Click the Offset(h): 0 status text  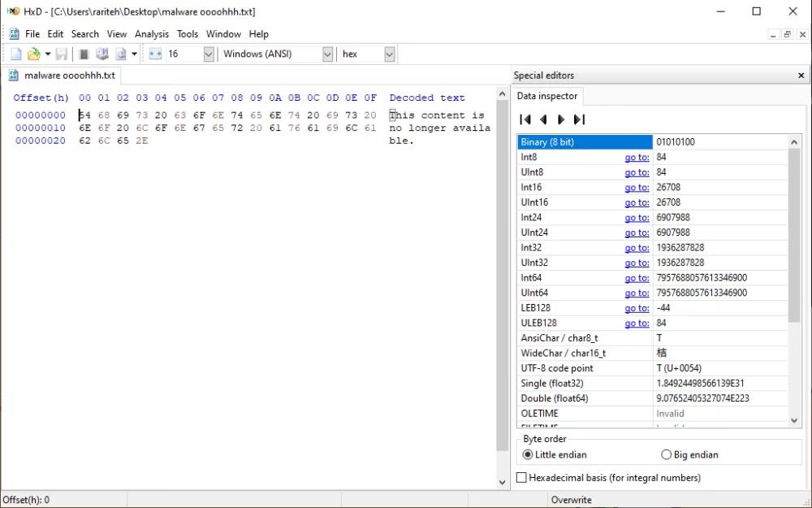pyautogui.click(x=27, y=500)
